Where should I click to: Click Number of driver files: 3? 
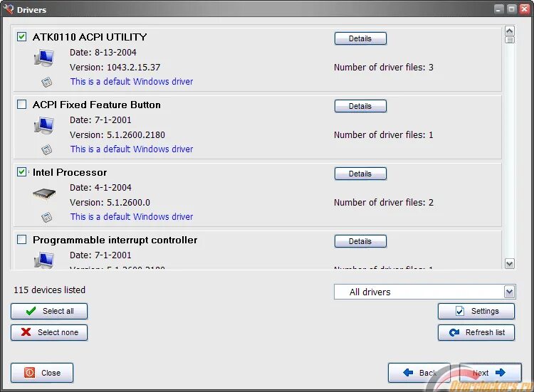click(384, 68)
